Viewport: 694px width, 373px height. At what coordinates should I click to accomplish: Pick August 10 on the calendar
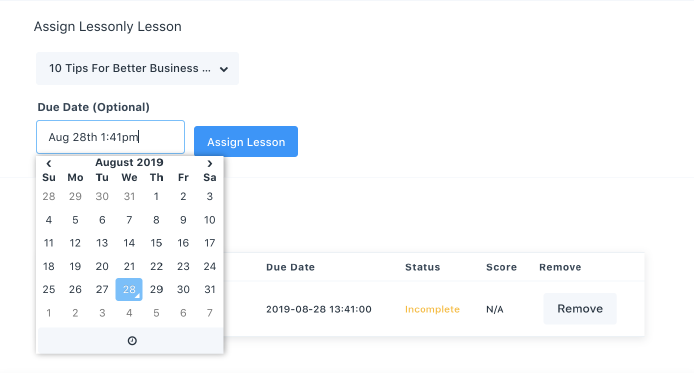point(210,220)
